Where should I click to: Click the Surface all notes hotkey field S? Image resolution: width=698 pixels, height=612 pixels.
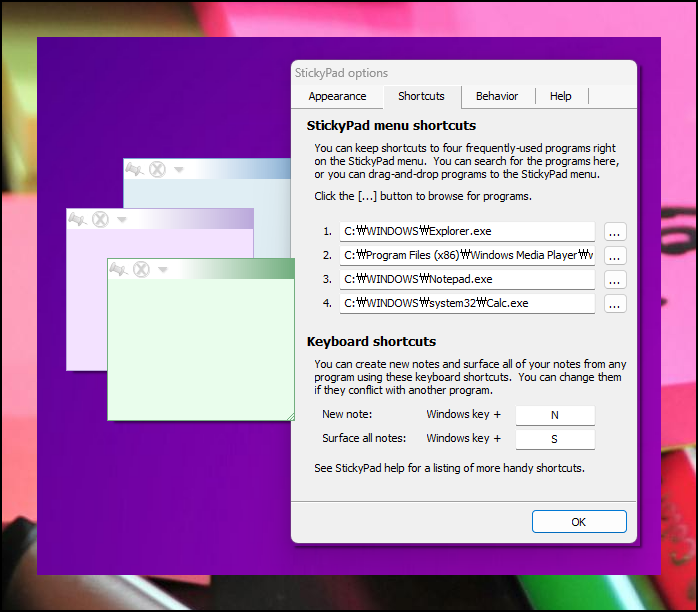pos(555,439)
